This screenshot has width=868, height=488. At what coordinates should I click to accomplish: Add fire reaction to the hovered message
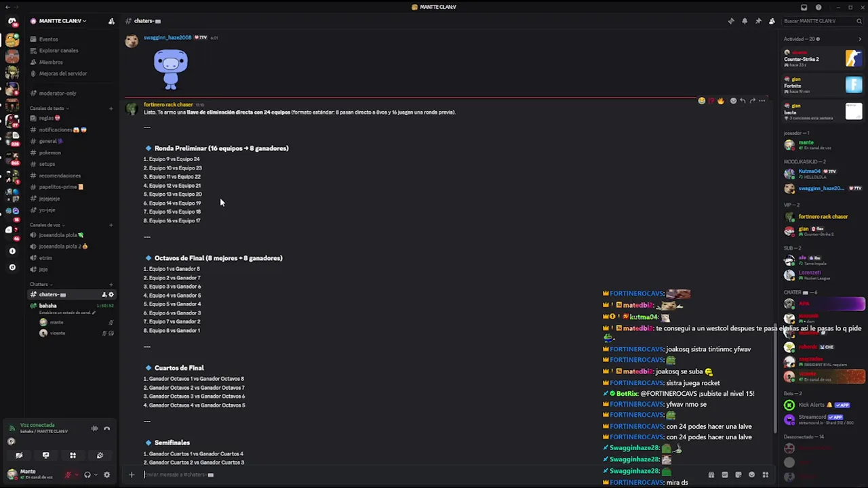720,101
